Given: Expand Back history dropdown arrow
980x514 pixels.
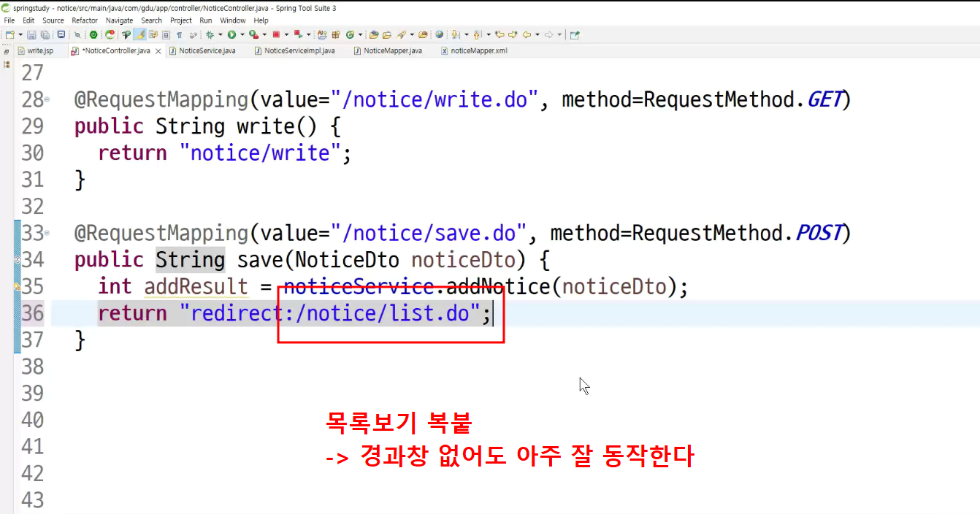Looking at the screenshot, I should tap(537, 34).
